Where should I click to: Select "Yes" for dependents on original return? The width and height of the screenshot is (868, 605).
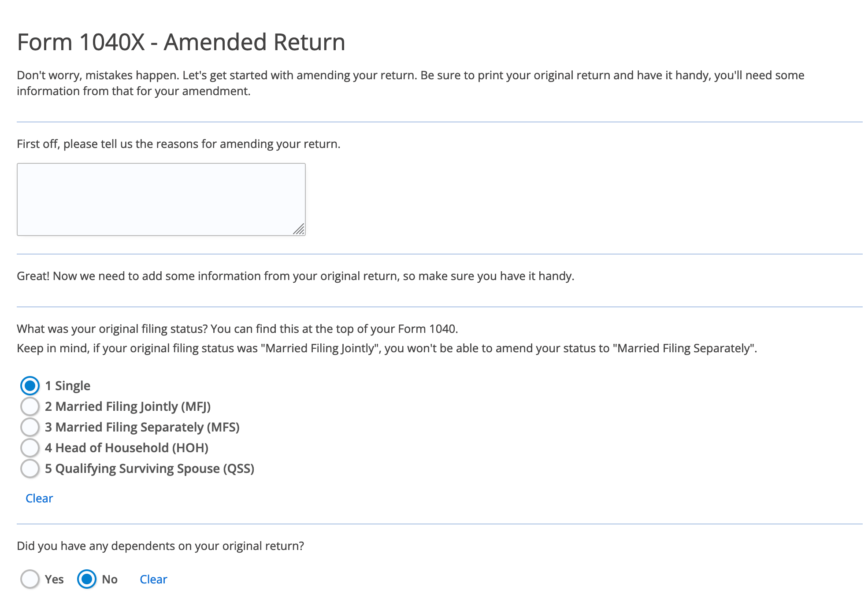click(30, 579)
